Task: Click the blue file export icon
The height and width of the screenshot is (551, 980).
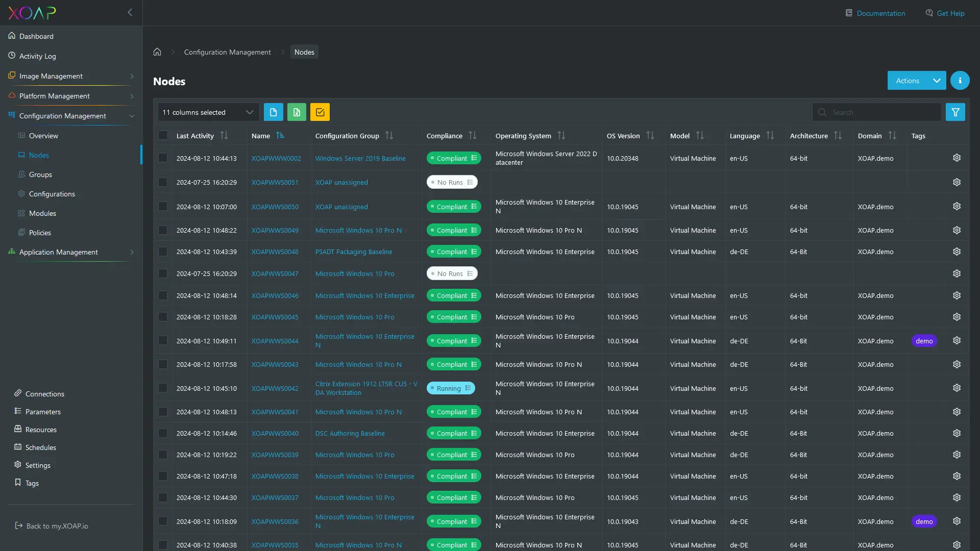Action: (x=273, y=112)
